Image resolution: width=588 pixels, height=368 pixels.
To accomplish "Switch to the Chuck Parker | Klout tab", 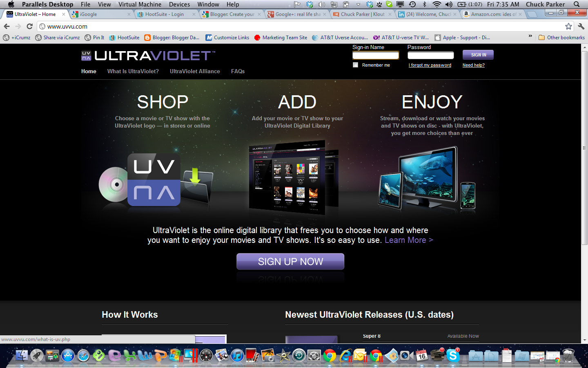I will pos(362,14).
